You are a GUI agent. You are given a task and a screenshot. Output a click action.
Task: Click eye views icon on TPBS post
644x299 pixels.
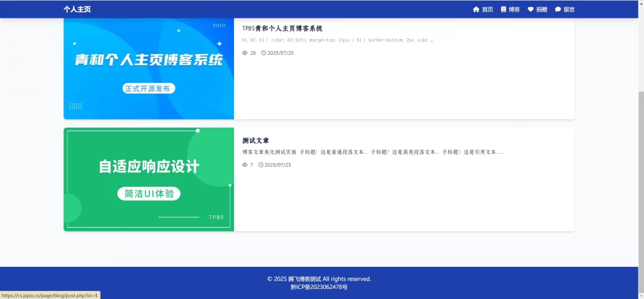pyautogui.click(x=245, y=53)
